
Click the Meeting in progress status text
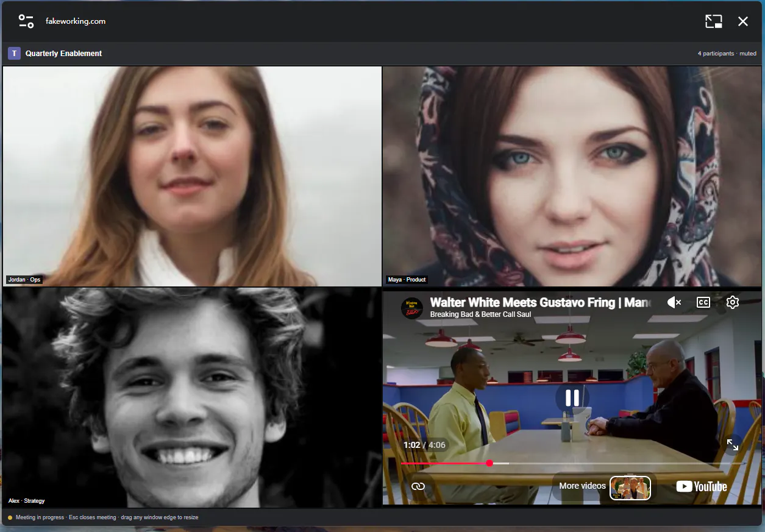coord(40,517)
